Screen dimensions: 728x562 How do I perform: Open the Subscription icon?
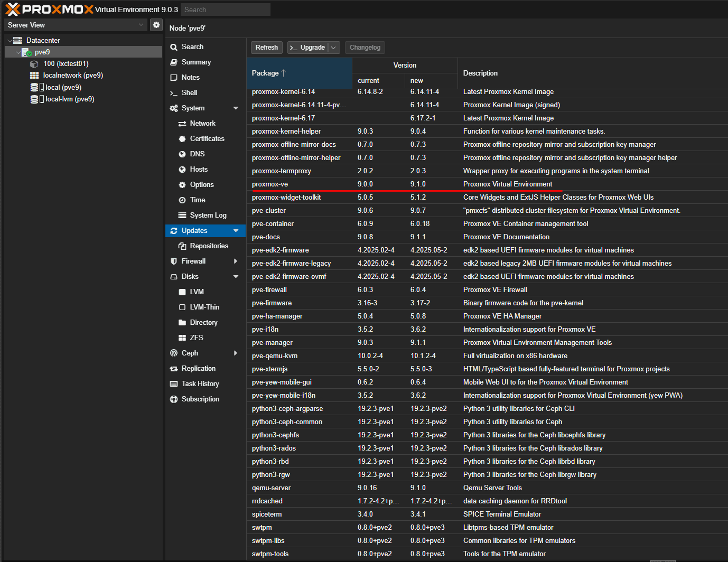click(173, 399)
